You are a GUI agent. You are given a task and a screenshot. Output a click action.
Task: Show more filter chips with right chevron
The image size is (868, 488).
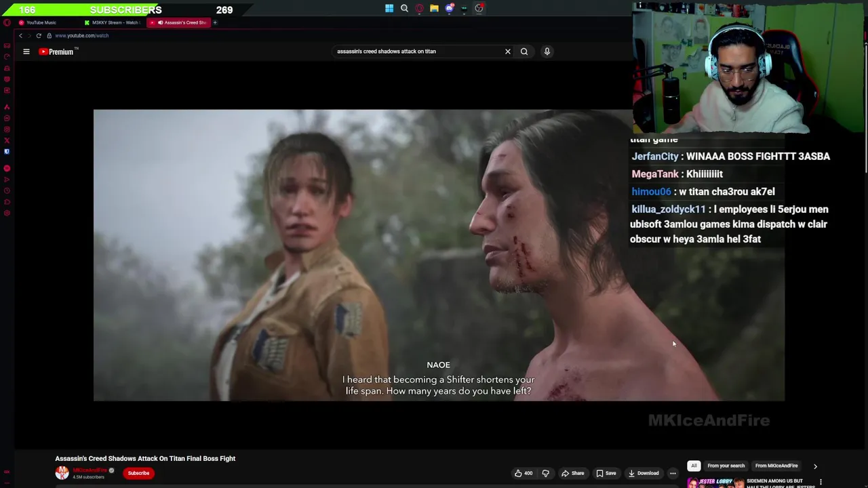(x=815, y=466)
